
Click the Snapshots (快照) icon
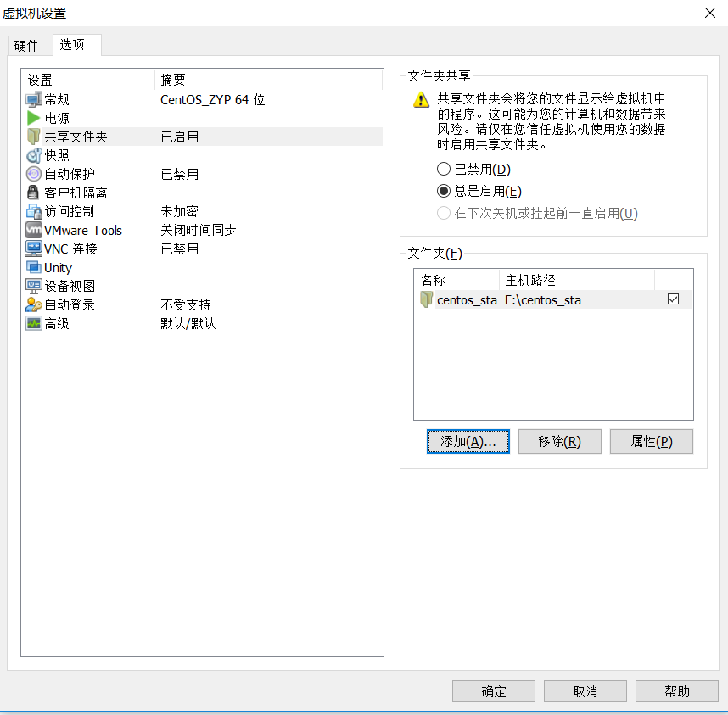(34, 155)
